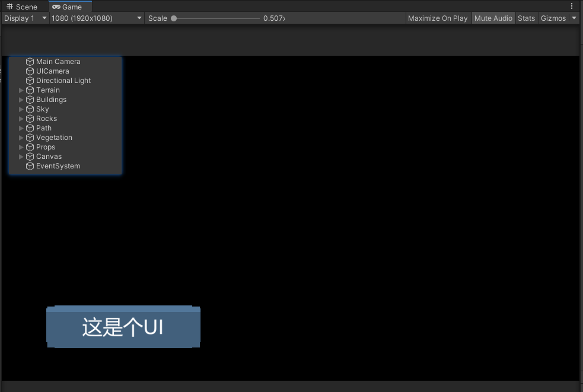Expand the Vegetation tree node

click(21, 137)
